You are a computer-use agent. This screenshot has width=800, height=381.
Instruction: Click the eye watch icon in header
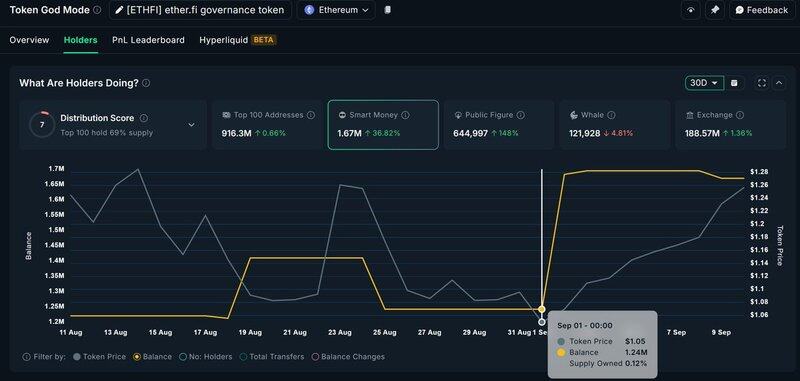coord(691,10)
